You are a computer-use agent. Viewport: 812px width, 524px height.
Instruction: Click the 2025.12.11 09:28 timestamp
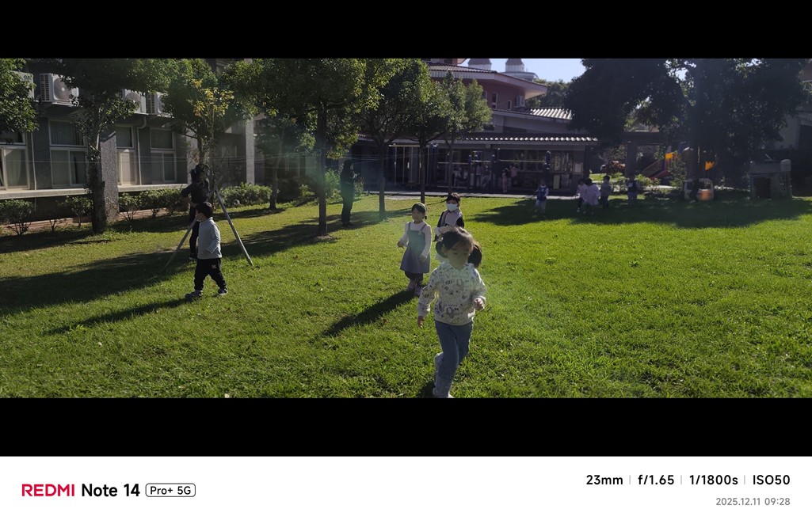[753, 501]
